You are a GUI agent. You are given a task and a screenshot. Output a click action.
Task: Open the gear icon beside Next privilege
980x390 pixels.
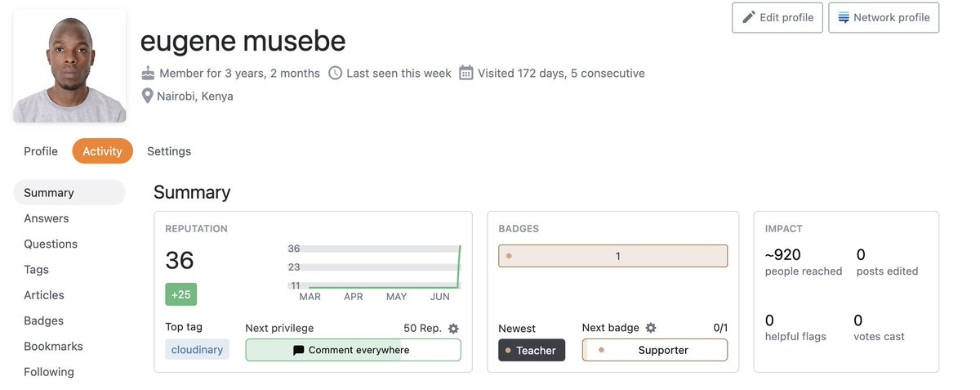(x=453, y=328)
